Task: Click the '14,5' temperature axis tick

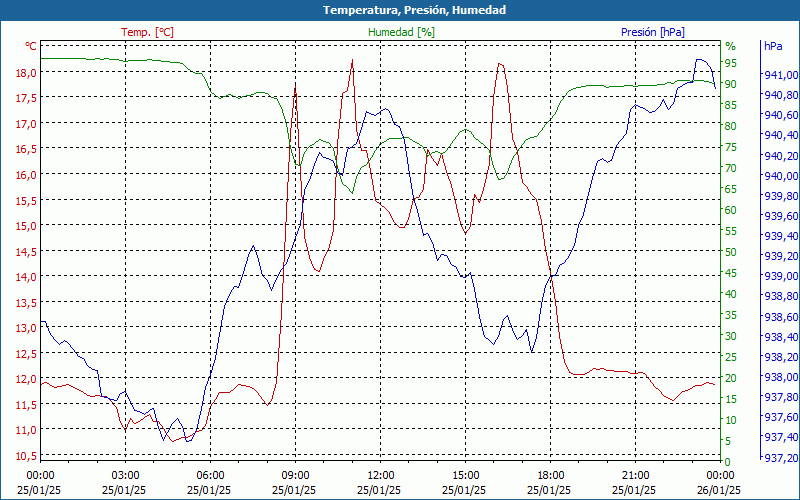Action: tap(27, 251)
